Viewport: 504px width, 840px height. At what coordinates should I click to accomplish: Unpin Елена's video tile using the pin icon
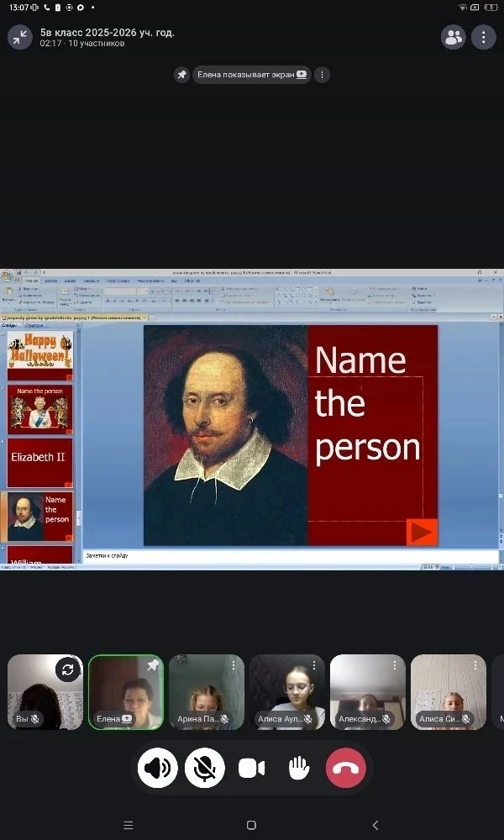tap(152, 665)
